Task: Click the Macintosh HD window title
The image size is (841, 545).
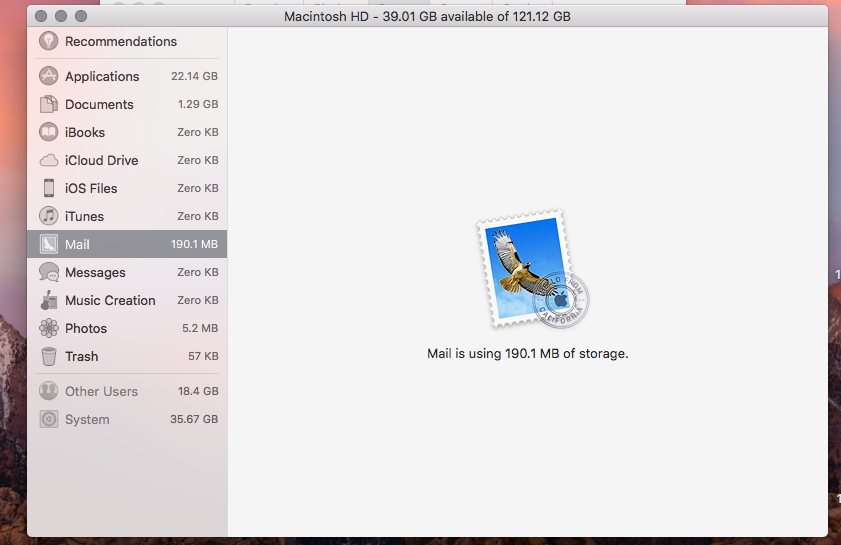Action: (427, 17)
